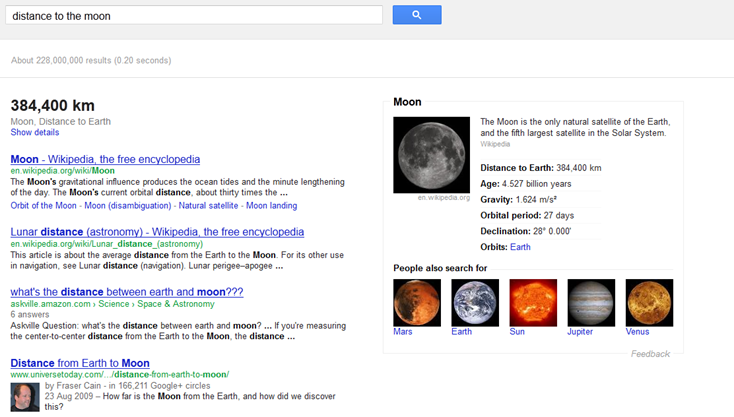Click Fraser Cain author photo
This screenshot has width=734, height=417.
[x=24, y=396]
